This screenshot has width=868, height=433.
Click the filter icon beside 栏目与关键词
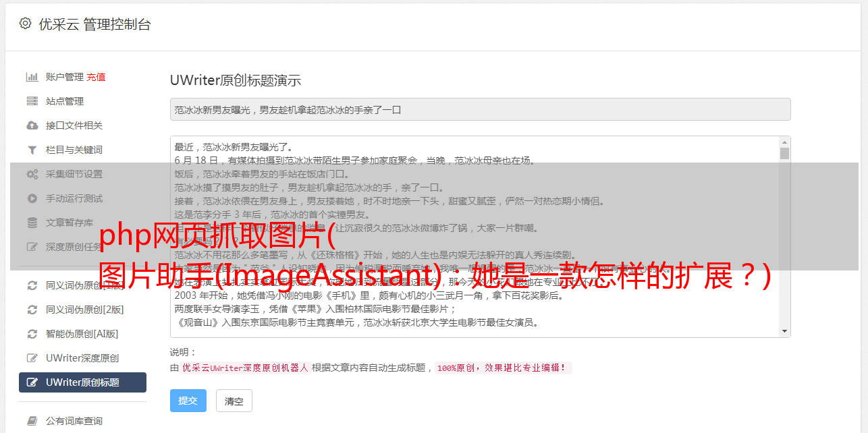(32, 150)
